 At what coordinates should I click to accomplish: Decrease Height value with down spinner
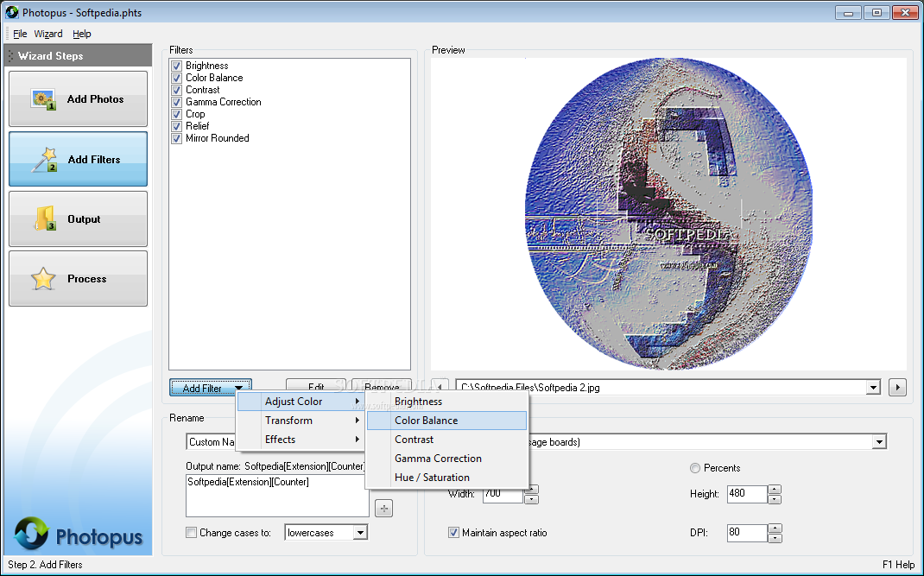(775, 499)
